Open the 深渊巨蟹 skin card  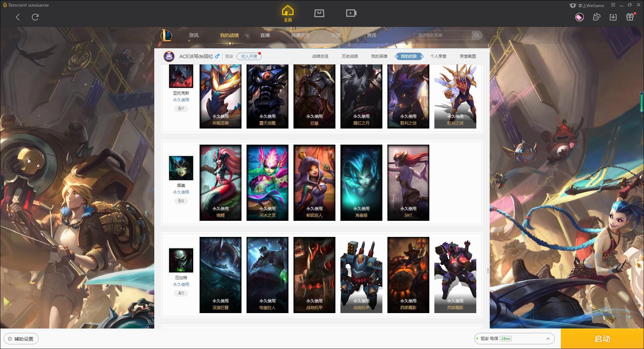click(220, 275)
